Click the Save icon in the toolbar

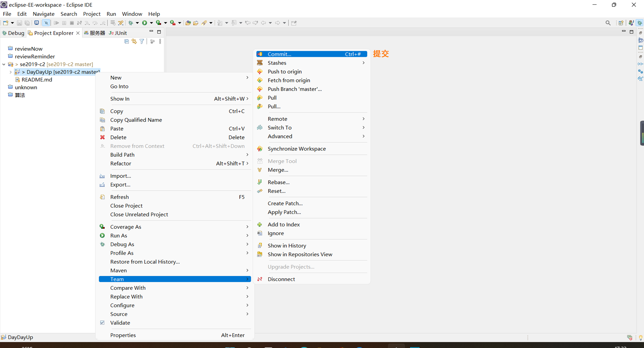pyautogui.click(x=19, y=22)
